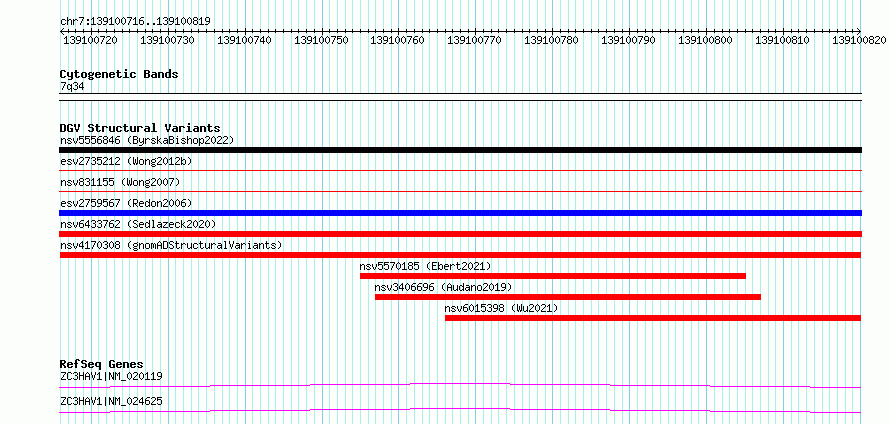890x424 pixels.
Task: Select the 7q34 band label
Action: (x=72, y=86)
